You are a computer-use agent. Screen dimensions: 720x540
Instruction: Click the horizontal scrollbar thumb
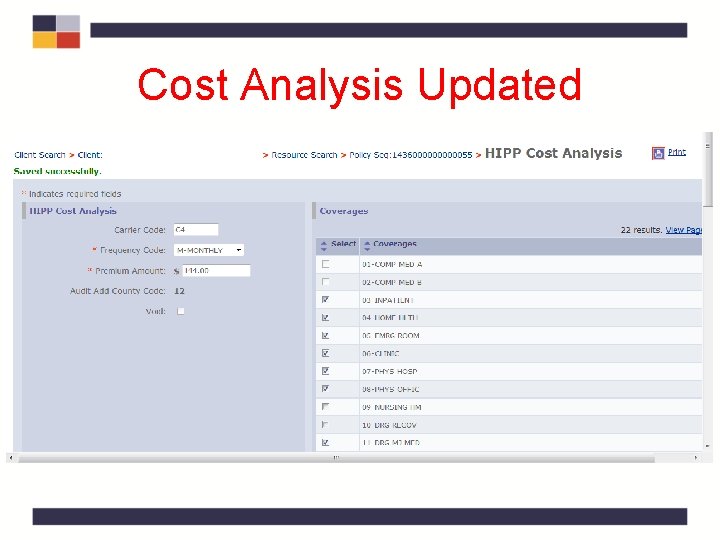tap(337, 458)
